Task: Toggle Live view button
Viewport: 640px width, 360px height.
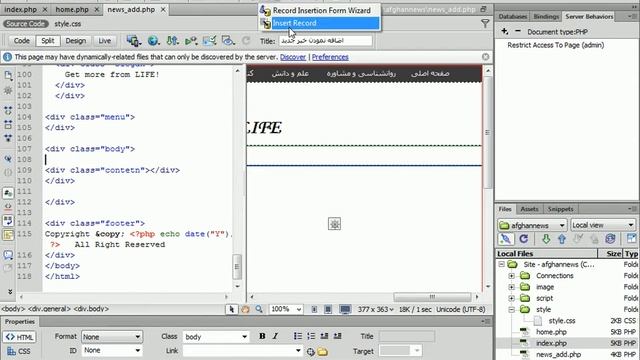Action: [104, 40]
